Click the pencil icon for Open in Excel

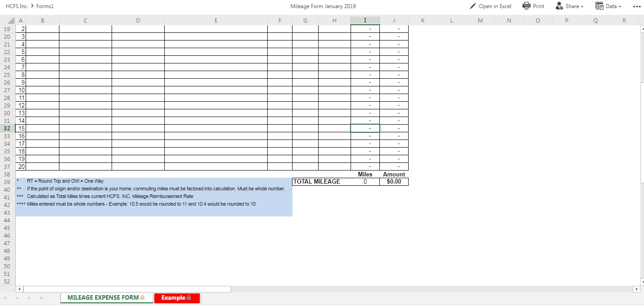[x=473, y=6]
